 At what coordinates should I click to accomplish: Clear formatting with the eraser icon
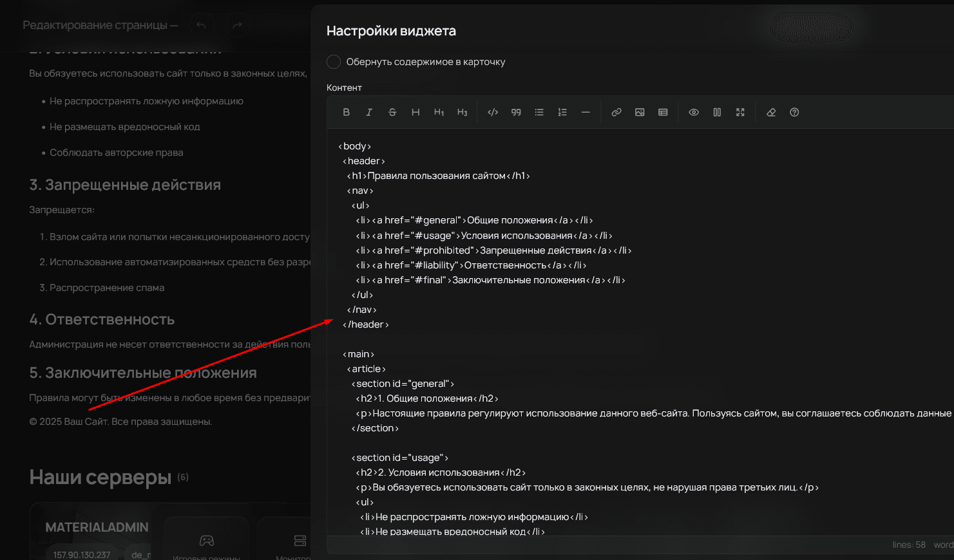point(771,112)
